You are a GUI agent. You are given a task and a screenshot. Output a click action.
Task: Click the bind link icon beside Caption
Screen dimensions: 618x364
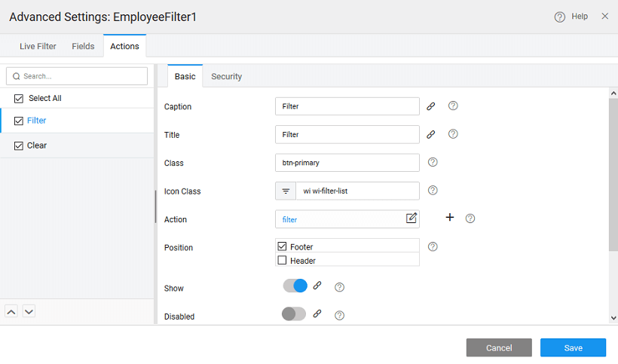pyautogui.click(x=431, y=106)
